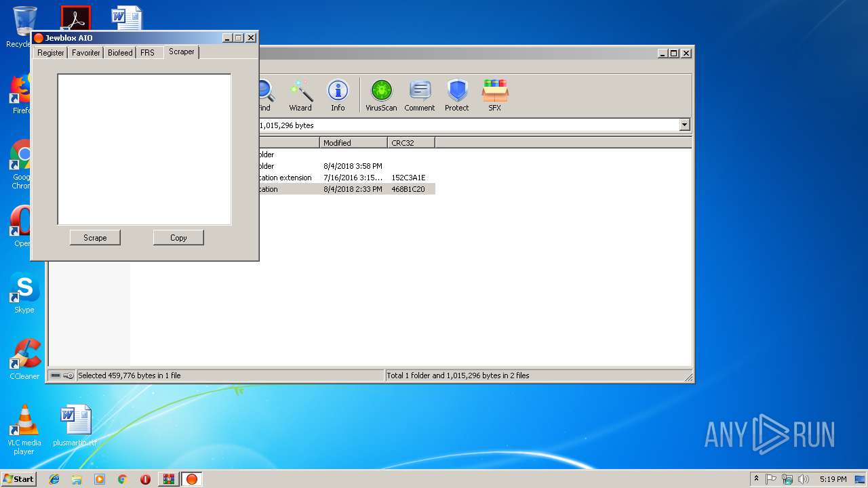Select the row with CRC32 152C3A1E
Screen dimensions: 868x488
click(346, 178)
